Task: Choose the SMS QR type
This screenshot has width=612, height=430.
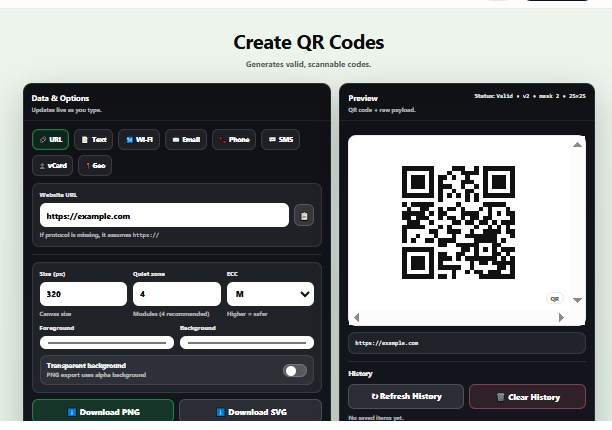Action: (280, 140)
